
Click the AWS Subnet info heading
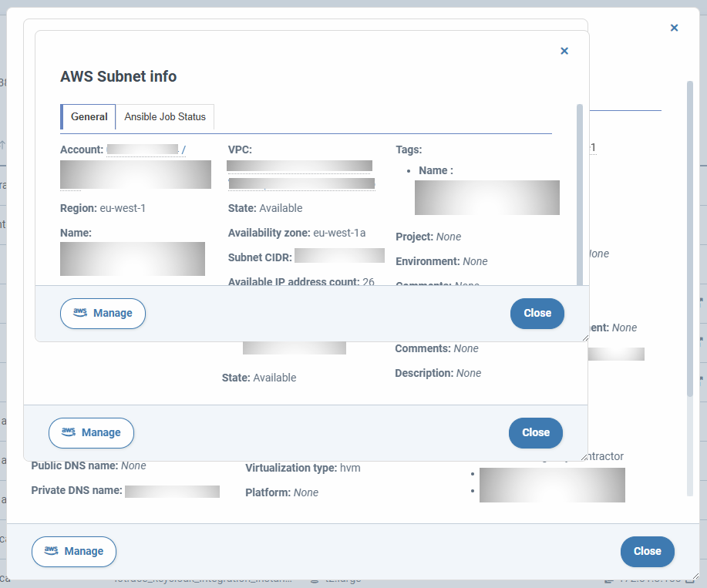click(x=119, y=76)
